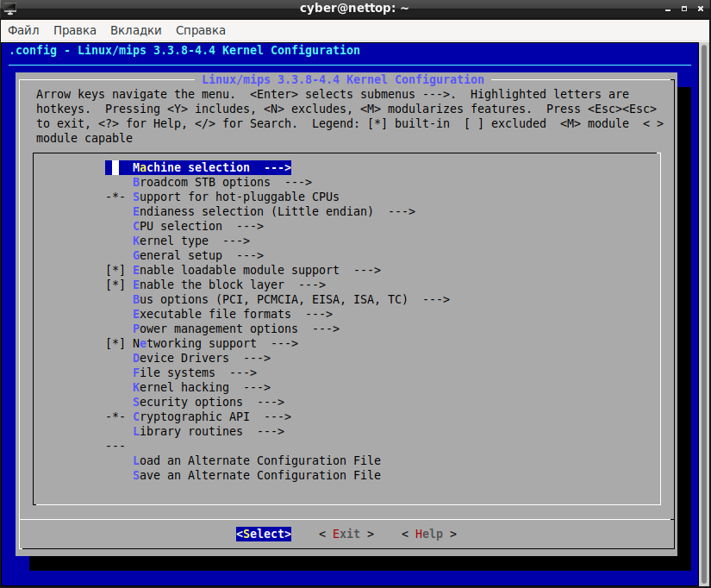This screenshot has width=711, height=588.
Task: Select Machine selection submenu
Action: tap(198, 167)
